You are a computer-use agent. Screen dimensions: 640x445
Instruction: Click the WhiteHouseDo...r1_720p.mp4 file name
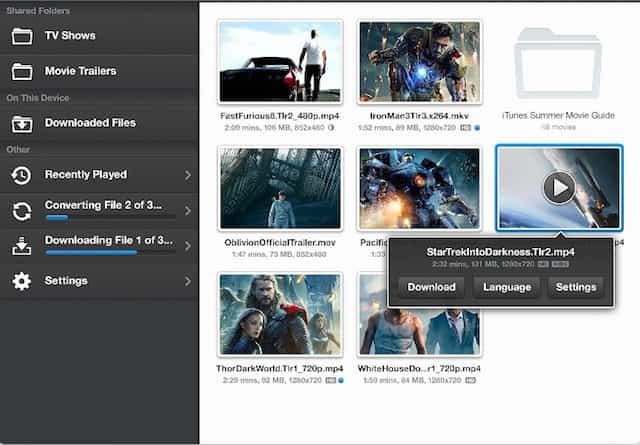(419, 369)
